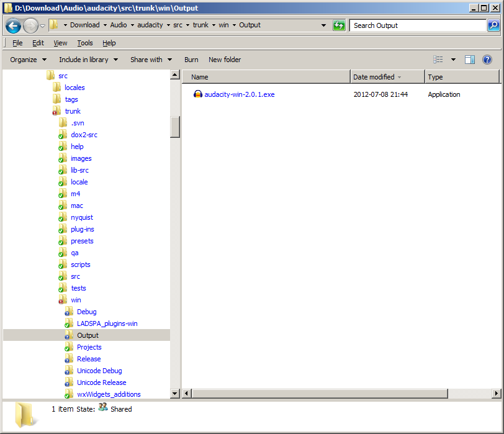This screenshot has height=434, width=504.
Task: Click the Type column header
Action: pyautogui.click(x=462, y=77)
